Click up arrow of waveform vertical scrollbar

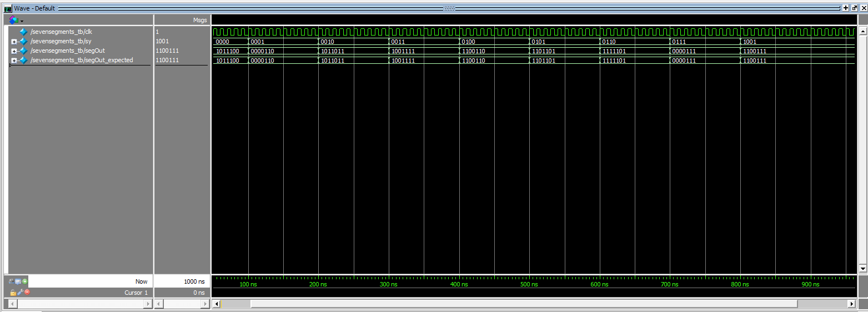pos(862,31)
